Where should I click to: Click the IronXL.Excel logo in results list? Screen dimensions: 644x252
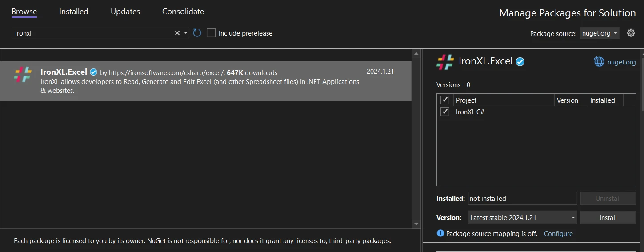point(23,74)
